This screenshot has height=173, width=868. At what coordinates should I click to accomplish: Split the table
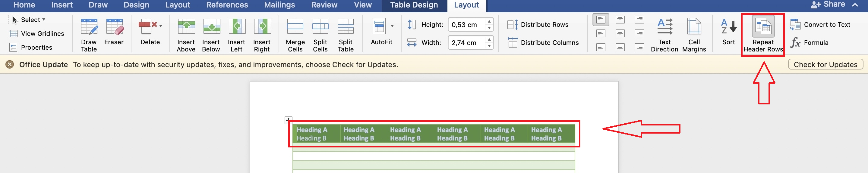tap(346, 35)
